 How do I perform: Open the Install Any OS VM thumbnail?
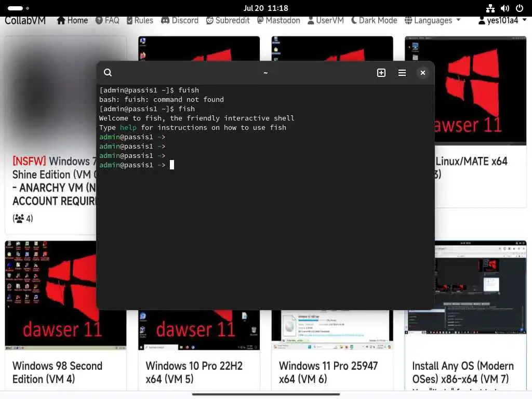(x=481, y=287)
